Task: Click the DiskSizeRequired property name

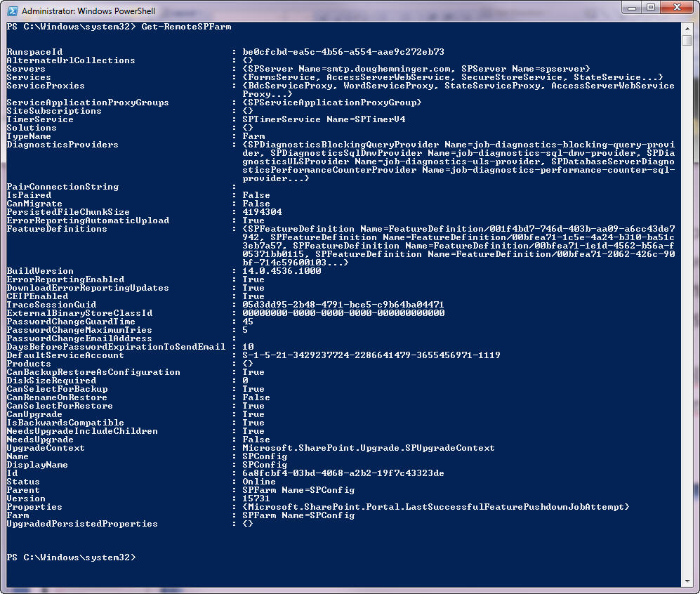Action: pos(51,381)
